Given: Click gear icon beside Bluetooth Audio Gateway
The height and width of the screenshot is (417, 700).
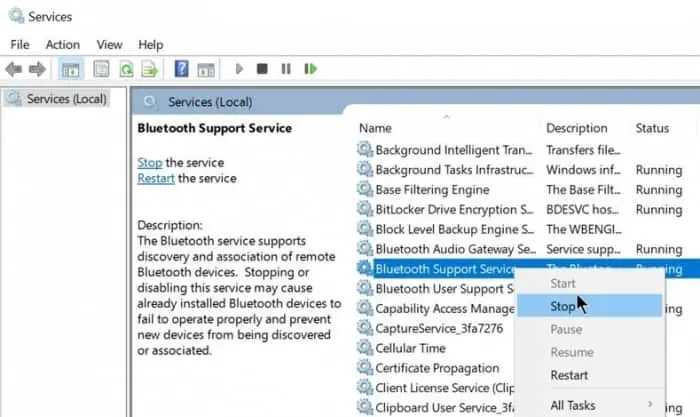Looking at the screenshot, I should click(x=365, y=248).
